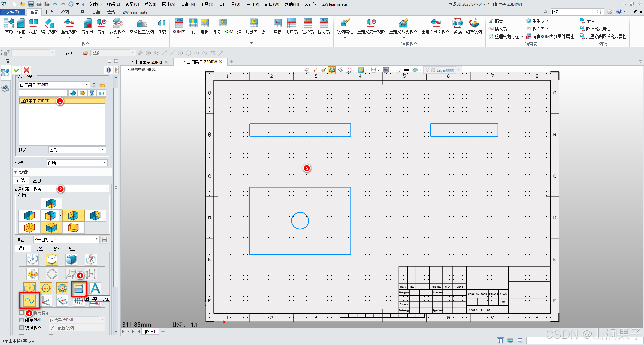Check the 继承PMI checkbox
Viewport: 644px width, 345px height.
(x=22, y=320)
